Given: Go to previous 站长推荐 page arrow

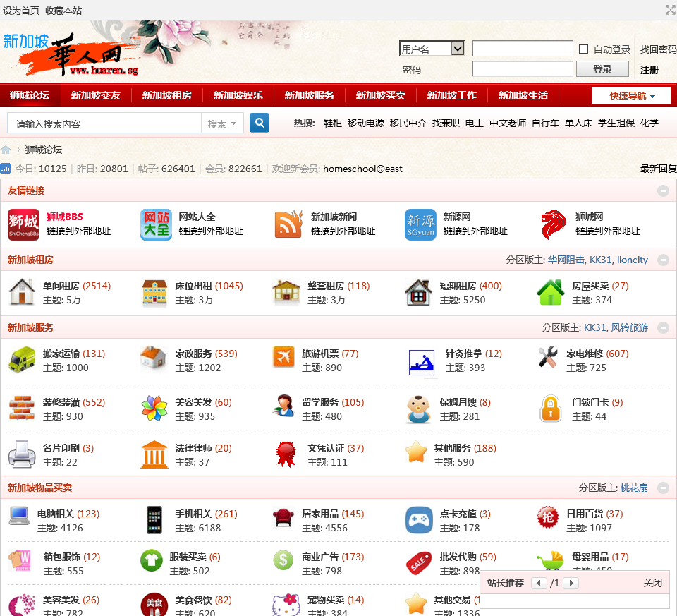Looking at the screenshot, I should [539, 583].
